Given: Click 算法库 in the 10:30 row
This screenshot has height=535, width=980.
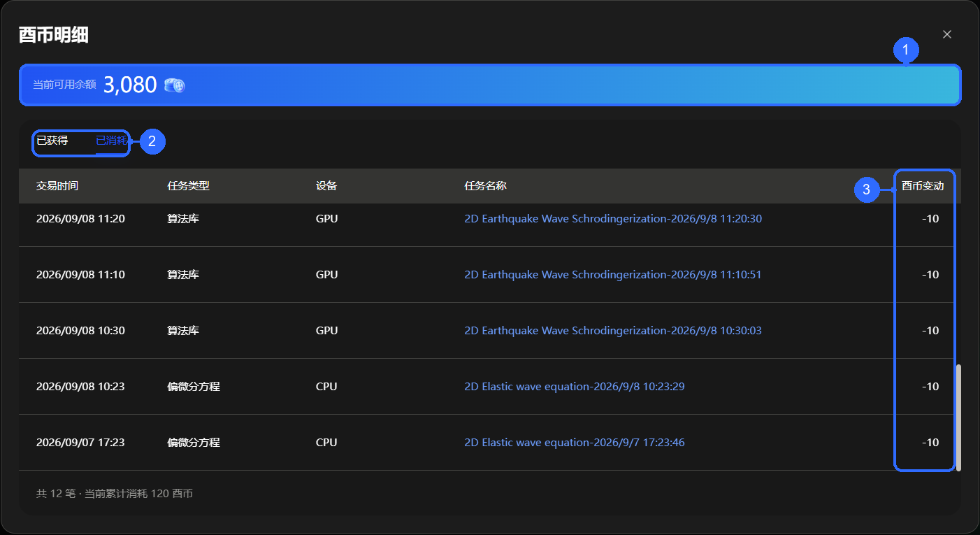Looking at the screenshot, I should (x=183, y=331).
